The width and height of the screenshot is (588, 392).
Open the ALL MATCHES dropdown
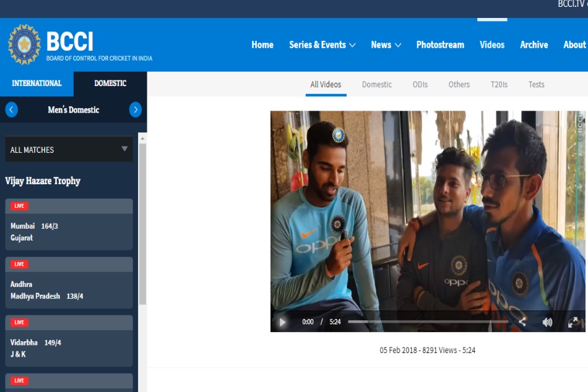tap(68, 149)
